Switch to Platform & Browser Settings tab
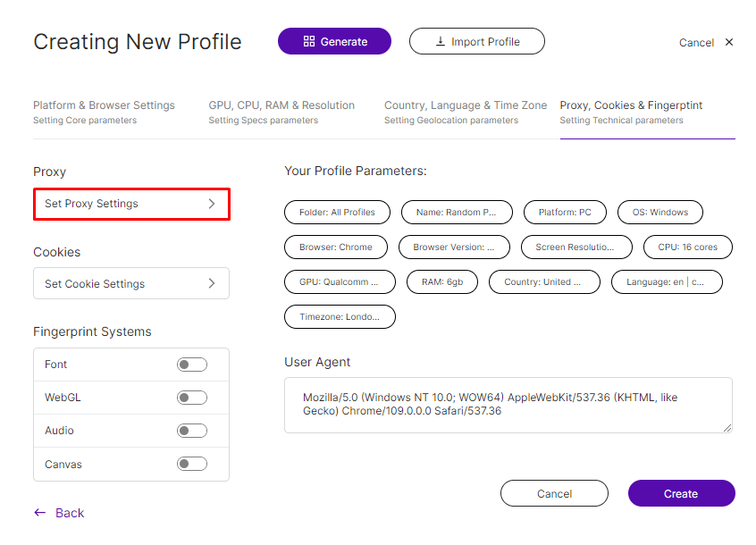This screenshot has width=756, height=545. (105, 113)
